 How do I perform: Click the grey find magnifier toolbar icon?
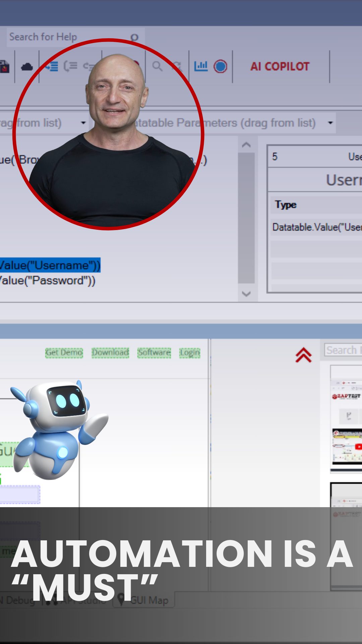coord(157,66)
